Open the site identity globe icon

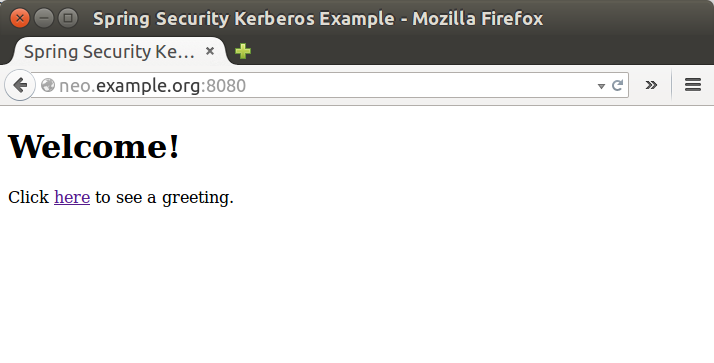[x=48, y=85]
